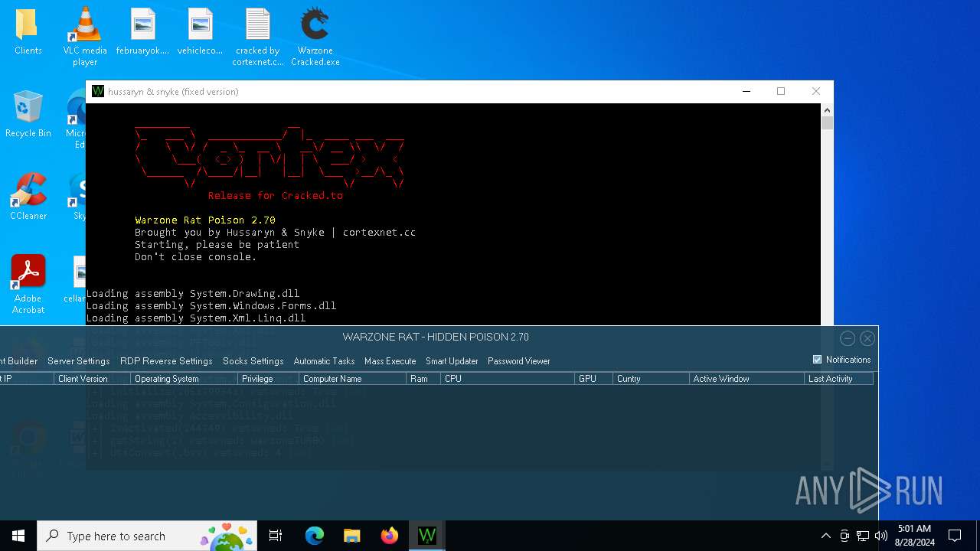Image resolution: width=980 pixels, height=551 pixels.
Task: Sort by Cuntry column header
Action: 651,379
